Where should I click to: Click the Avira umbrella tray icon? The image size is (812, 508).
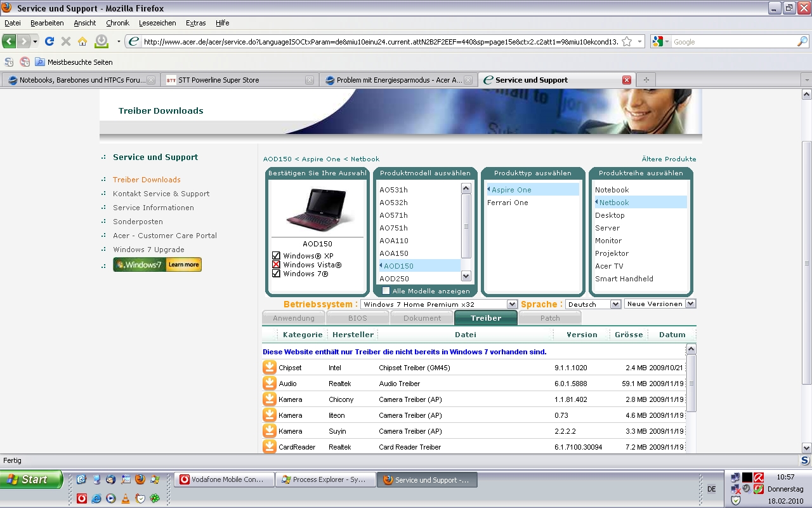point(758,478)
